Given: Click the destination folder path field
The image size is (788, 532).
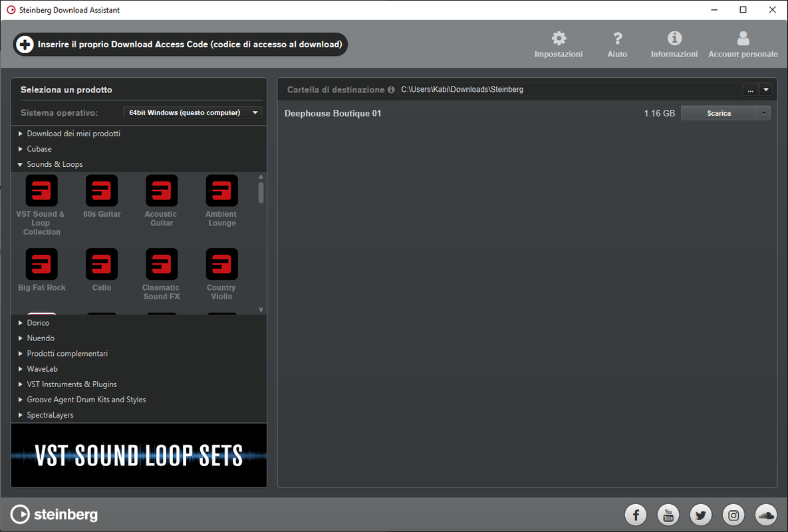Looking at the screenshot, I should [x=569, y=89].
